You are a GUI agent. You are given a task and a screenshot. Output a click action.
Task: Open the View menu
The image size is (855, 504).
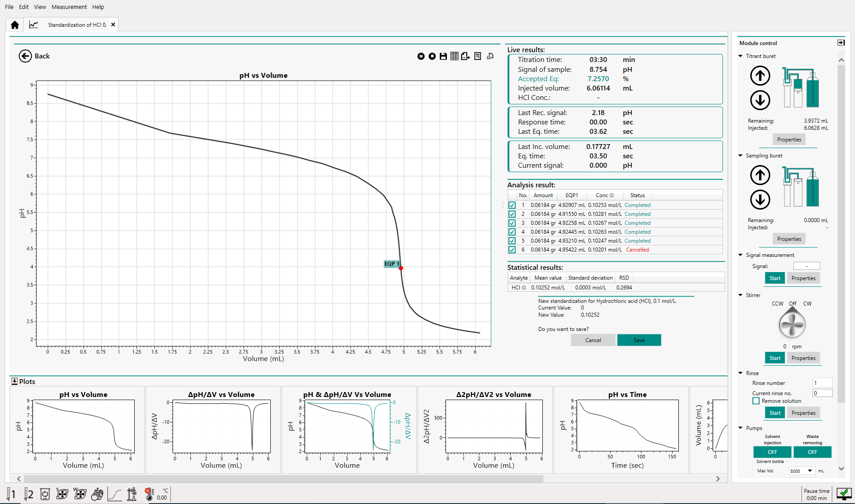(40, 7)
